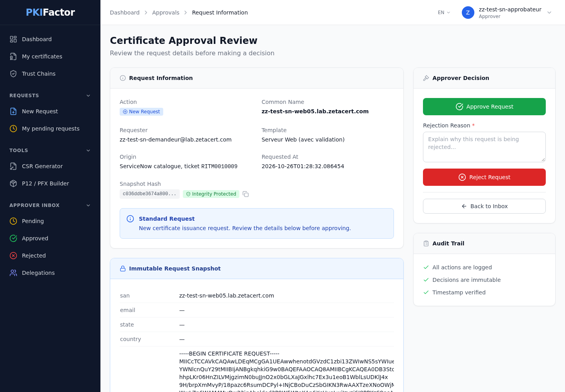Click the Dashboard grid icon in sidebar

(13, 39)
